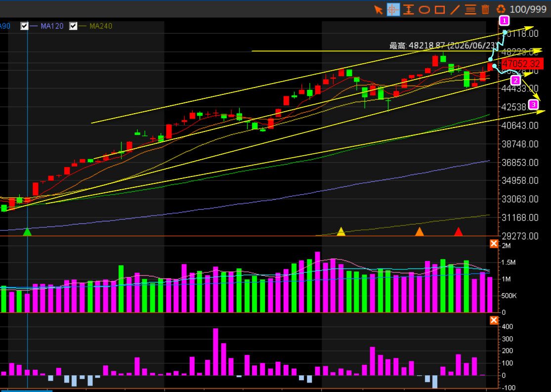This screenshot has width=551, height=392.
Task: Click the 29273.00 price axis label
Action: coord(520,236)
